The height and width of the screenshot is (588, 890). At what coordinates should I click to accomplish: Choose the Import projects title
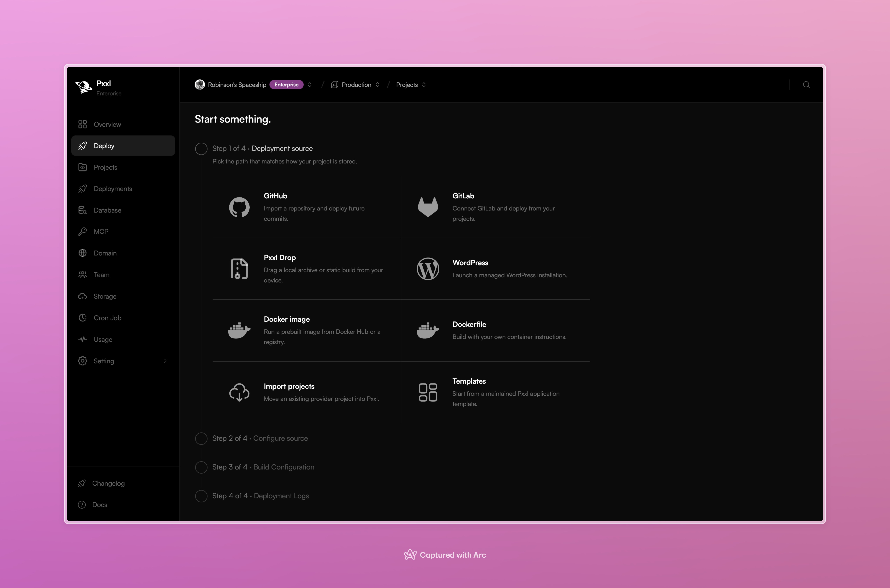click(x=289, y=386)
